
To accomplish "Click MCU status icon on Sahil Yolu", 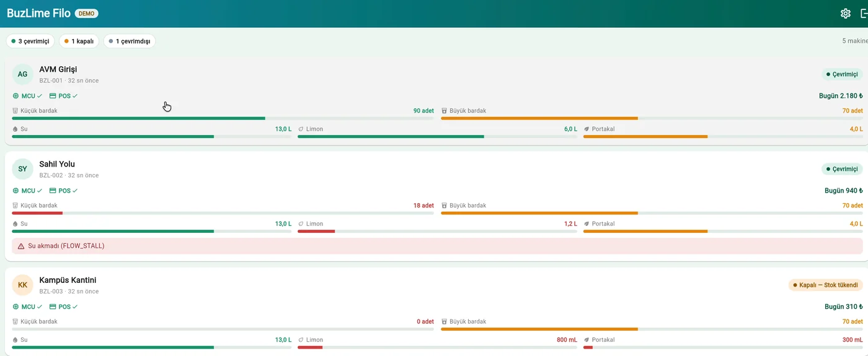I will point(16,191).
